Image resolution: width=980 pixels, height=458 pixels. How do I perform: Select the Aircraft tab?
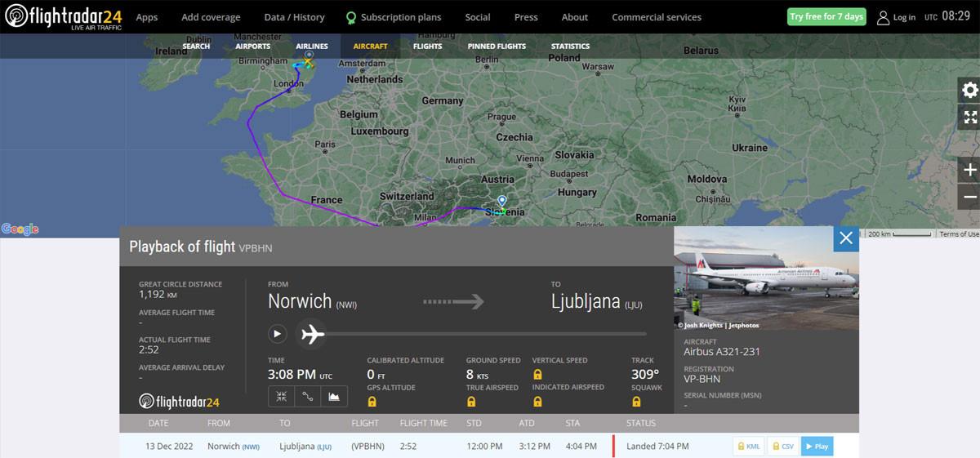click(370, 47)
